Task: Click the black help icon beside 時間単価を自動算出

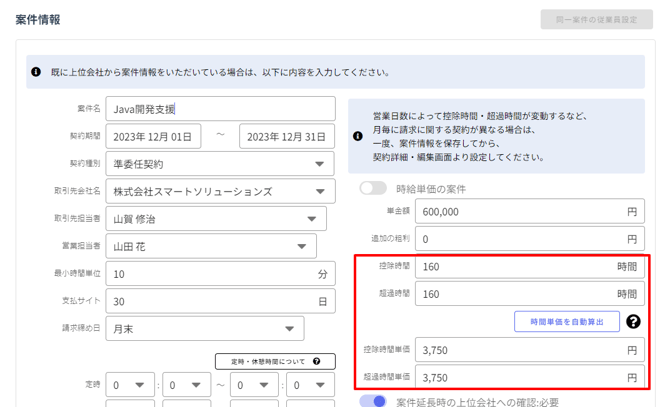Action: coord(633,322)
